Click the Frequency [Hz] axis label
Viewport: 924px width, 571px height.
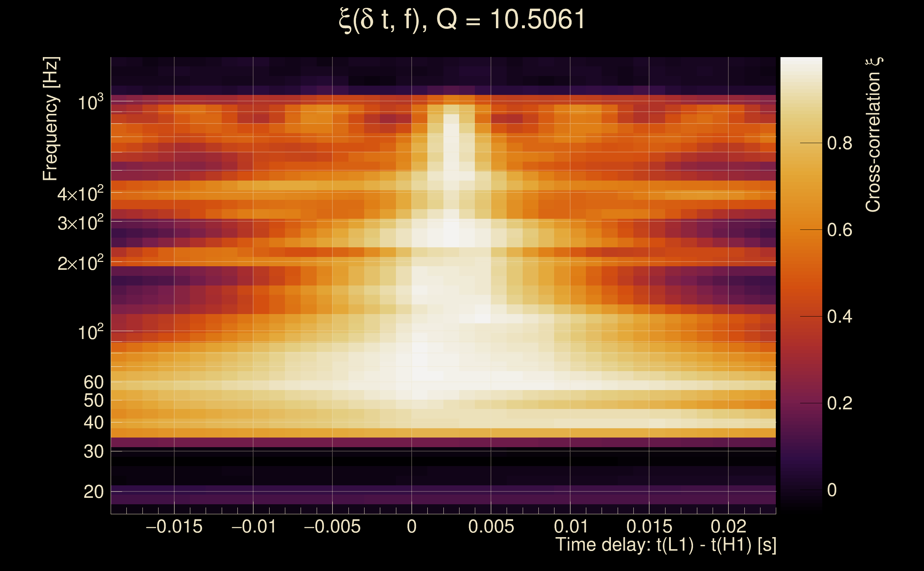click(x=50, y=119)
